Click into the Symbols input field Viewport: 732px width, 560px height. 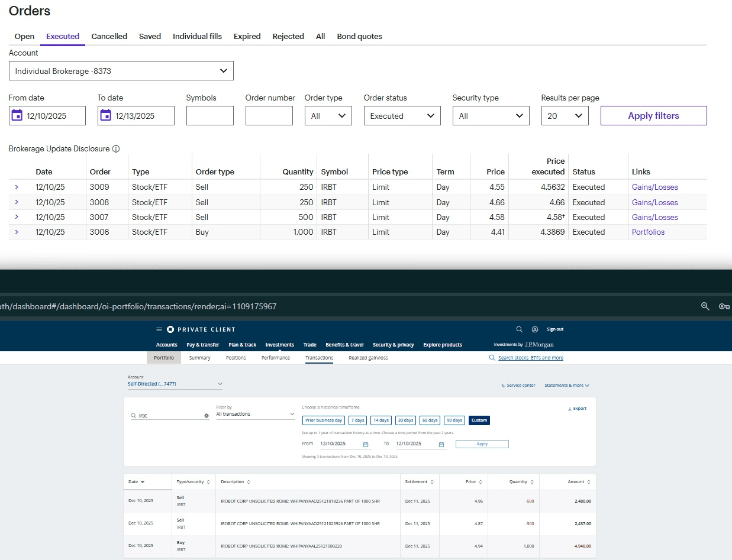click(209, 116)
